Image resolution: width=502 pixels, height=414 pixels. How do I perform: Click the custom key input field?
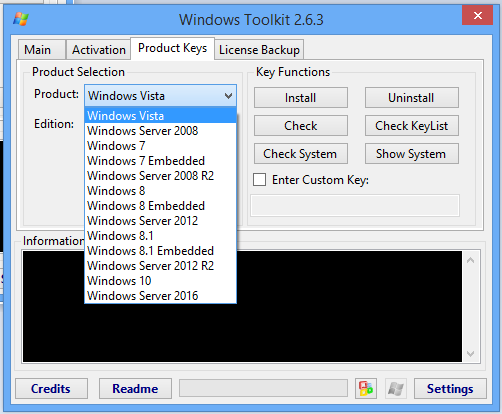(x=355, y=206)
